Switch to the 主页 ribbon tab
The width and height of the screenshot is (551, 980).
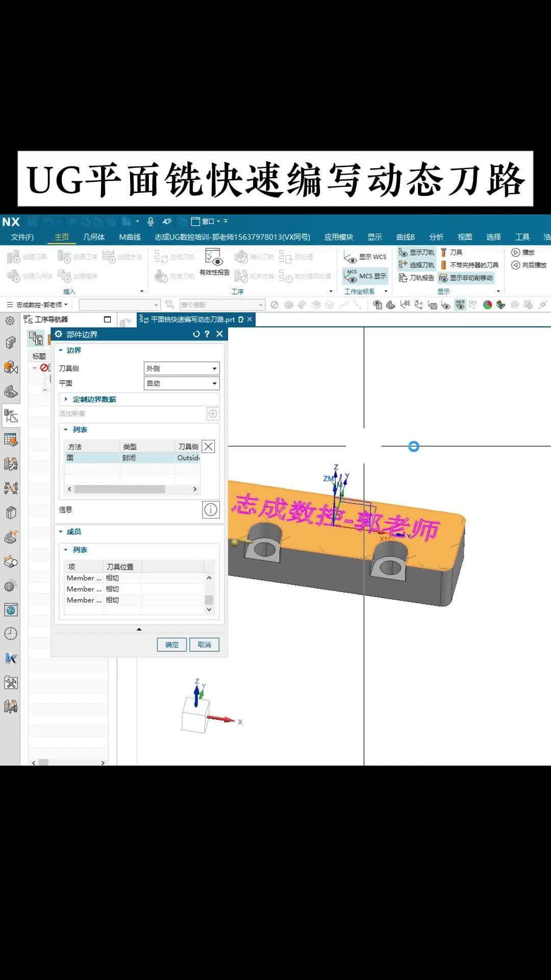pyautogui.click(x=62, y=237)
